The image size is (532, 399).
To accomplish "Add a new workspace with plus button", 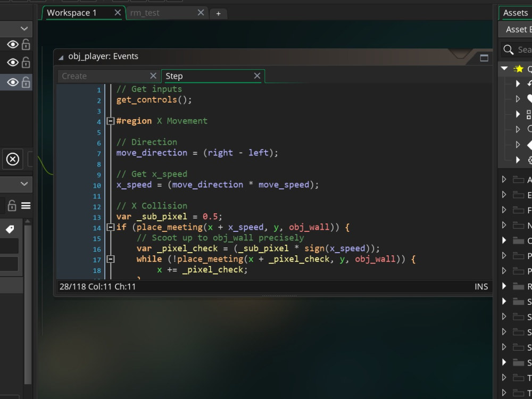I will click(219, 14).
